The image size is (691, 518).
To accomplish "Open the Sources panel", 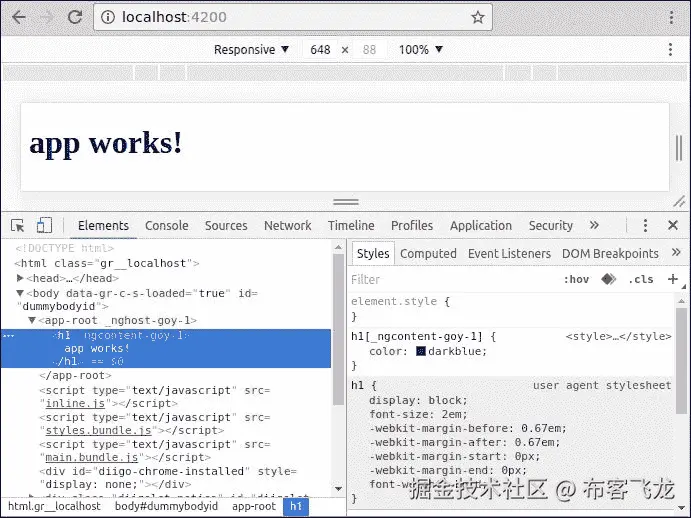I will pos(226,225).
